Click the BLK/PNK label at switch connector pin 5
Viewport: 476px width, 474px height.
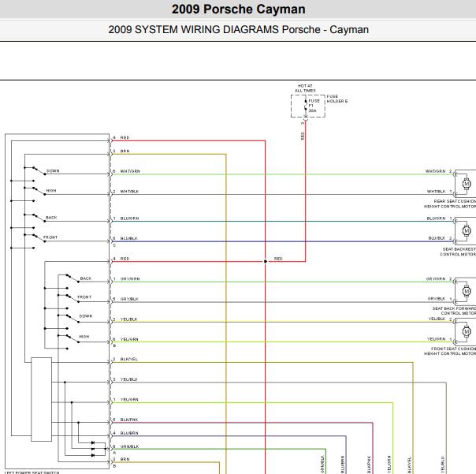point(129,420)
